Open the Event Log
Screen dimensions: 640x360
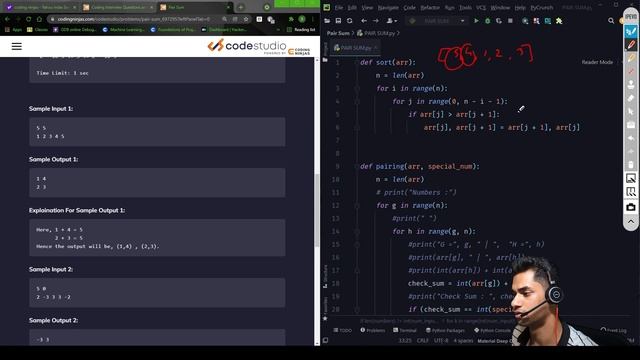[x=613, y=330]
